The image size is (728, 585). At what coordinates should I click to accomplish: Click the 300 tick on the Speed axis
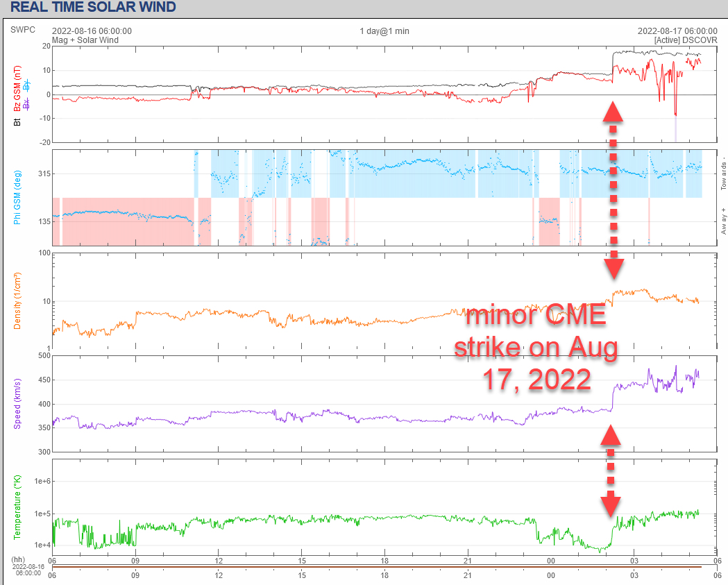(x=44, y=452)
